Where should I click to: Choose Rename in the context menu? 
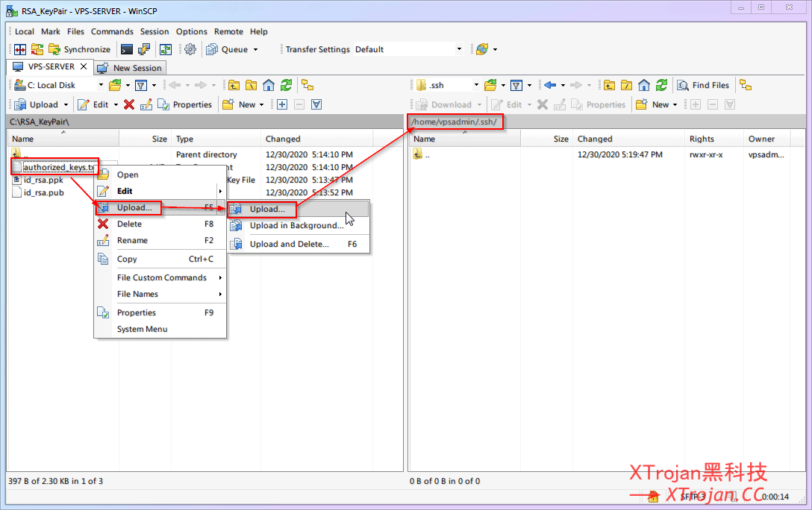(160, 241)
